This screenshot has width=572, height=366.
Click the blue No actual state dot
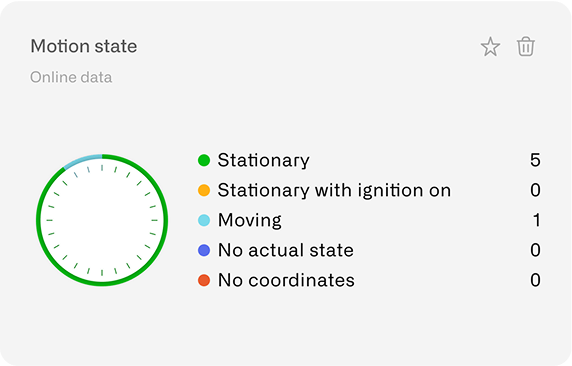pyautogui.click(x=204, y=250)
